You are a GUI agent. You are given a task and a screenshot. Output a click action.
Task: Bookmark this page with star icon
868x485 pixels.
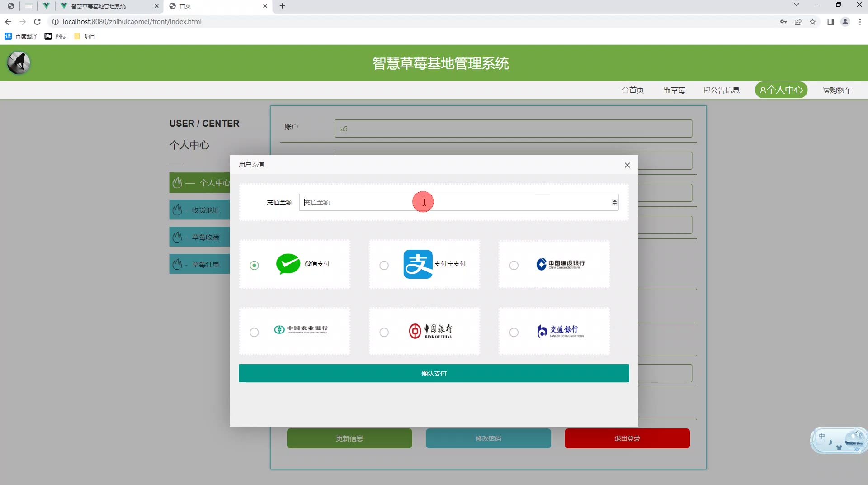coord(812,22)
